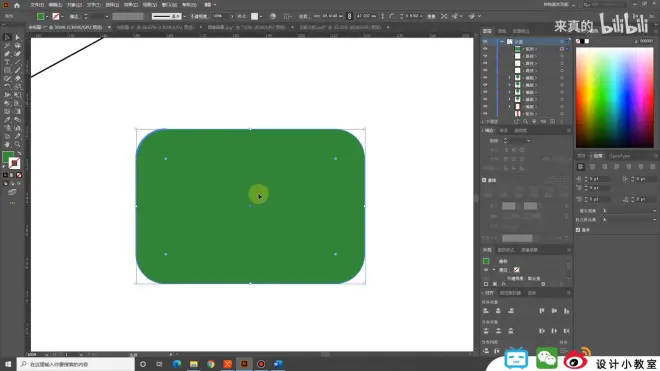
Task: Select the Direct Selection tool
Action: pos(18,37)
